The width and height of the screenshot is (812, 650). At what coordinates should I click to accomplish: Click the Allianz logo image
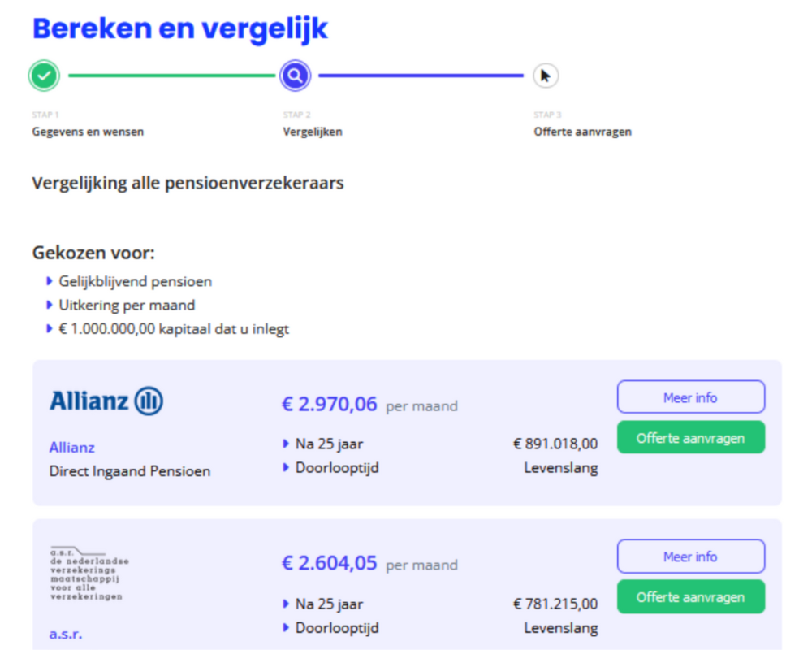106,401
